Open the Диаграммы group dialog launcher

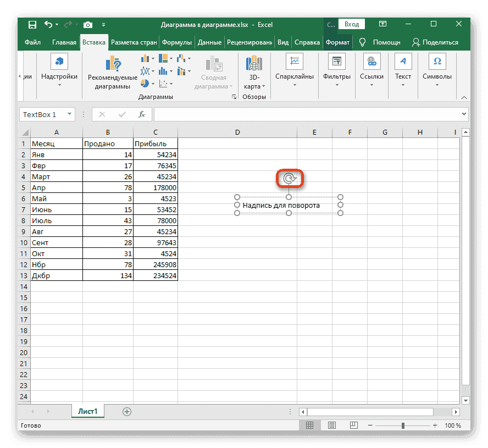(x=234, y=96)
